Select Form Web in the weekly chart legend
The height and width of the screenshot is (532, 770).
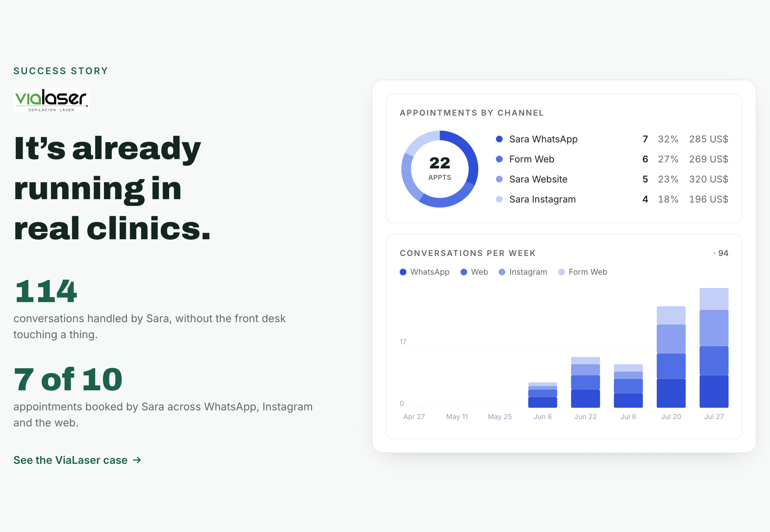[x=583, y=272]
